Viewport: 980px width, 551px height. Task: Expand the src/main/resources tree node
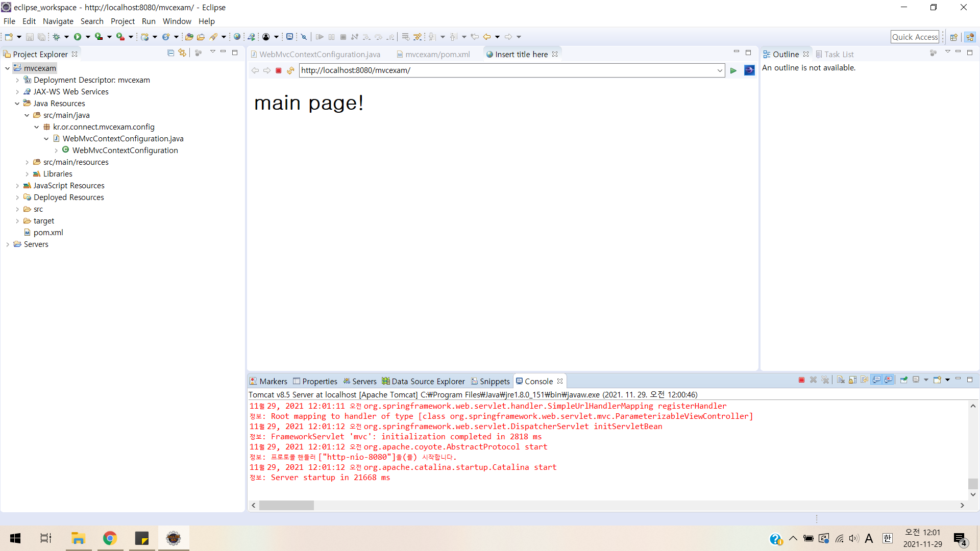[27, 162]
